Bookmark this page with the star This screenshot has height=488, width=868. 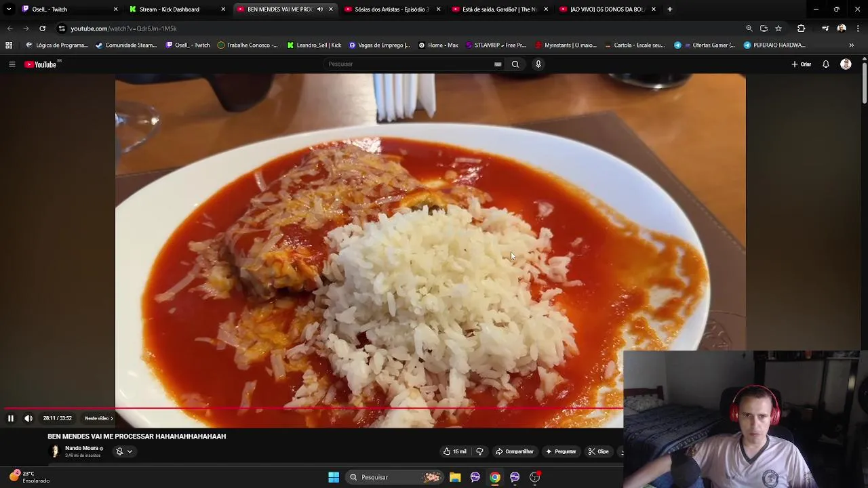point(778,28)
